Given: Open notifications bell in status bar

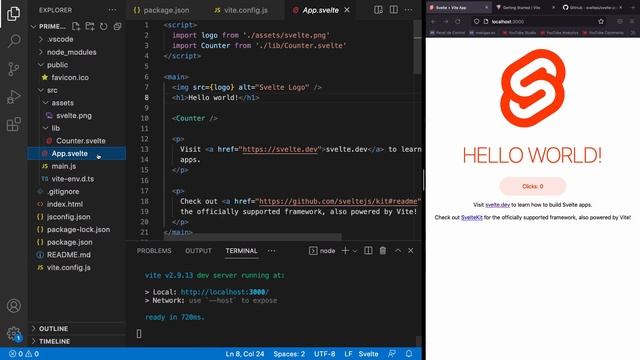Looking at the screenshot, I should pyautogui.click(x=409, y=354).
